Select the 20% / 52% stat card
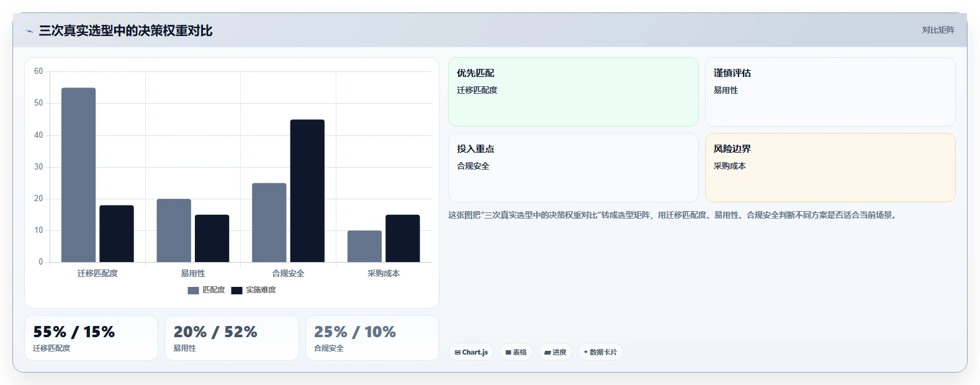Viewport: 980px width, 385px height. (232, 338)
